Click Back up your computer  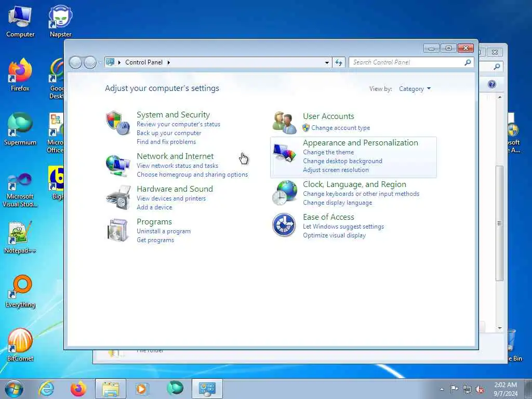click(x=169, y=133)
